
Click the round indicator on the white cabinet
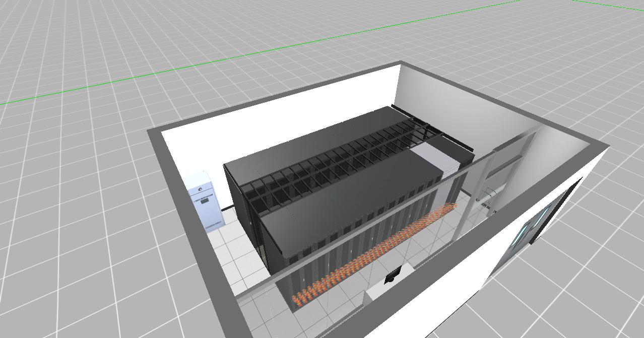(x=200, y=189)
